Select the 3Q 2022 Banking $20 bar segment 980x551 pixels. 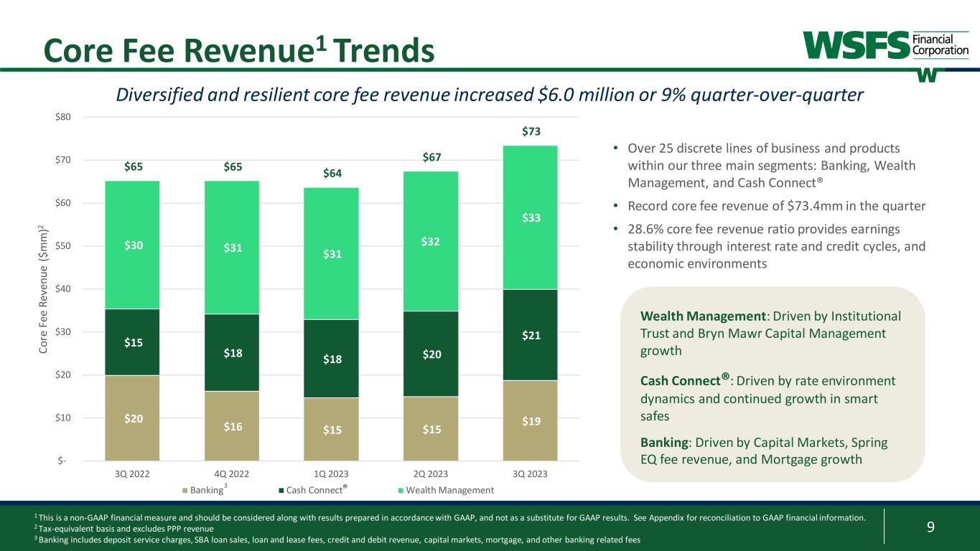point(132,418)
